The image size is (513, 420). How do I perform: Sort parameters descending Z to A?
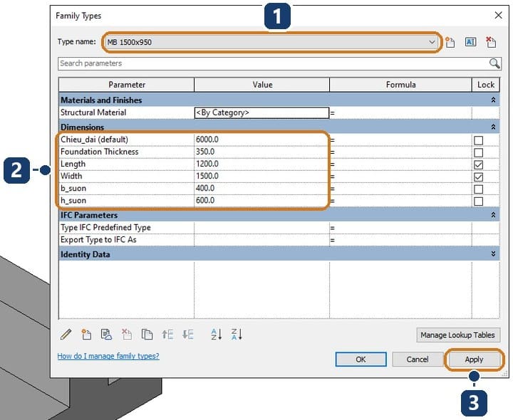click(237, 335)
